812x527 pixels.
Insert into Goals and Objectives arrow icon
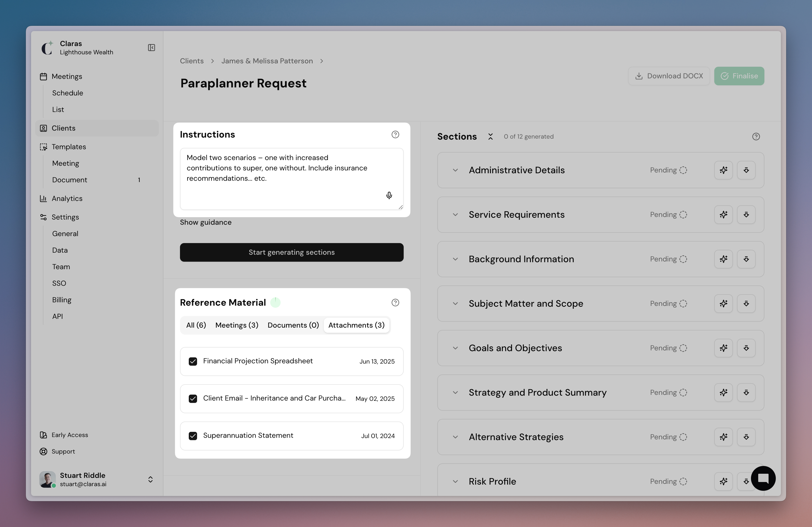746,348
